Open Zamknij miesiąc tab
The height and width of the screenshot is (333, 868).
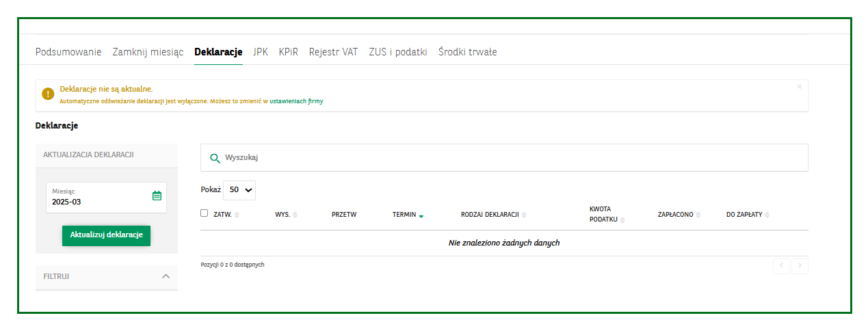pyautogui.click(x=148, y=52)
